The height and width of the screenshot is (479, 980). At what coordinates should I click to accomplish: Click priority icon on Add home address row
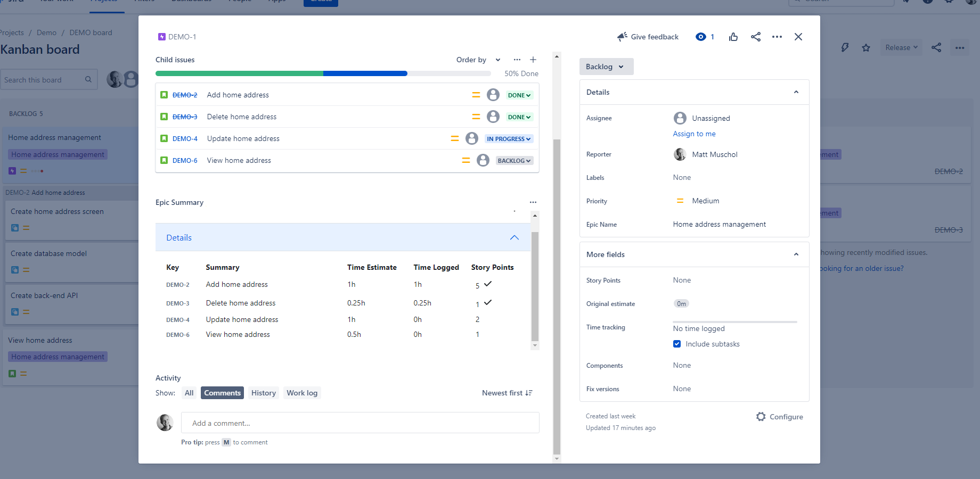[x=476, y=95]
